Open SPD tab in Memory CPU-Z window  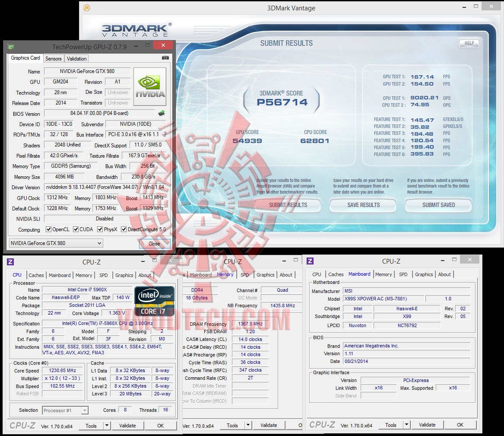(x=245, y=274)
